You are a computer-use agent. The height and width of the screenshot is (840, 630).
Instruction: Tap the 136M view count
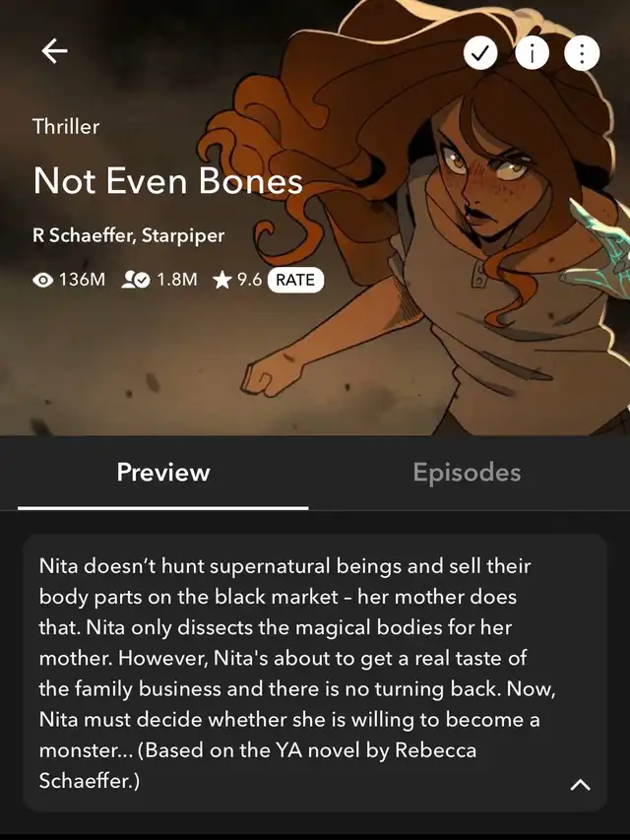point(82,280)
